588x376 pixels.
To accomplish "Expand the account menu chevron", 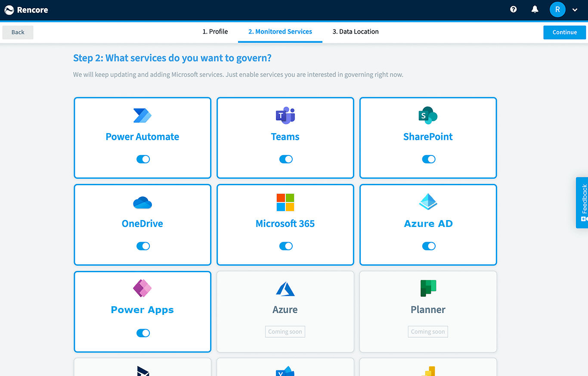I will tap(575, 10).
